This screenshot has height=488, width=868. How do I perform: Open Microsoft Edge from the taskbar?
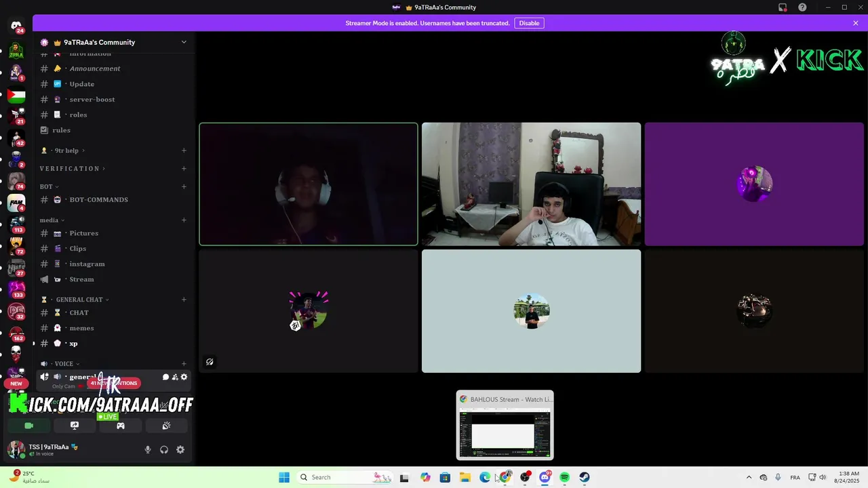(485, 477)
